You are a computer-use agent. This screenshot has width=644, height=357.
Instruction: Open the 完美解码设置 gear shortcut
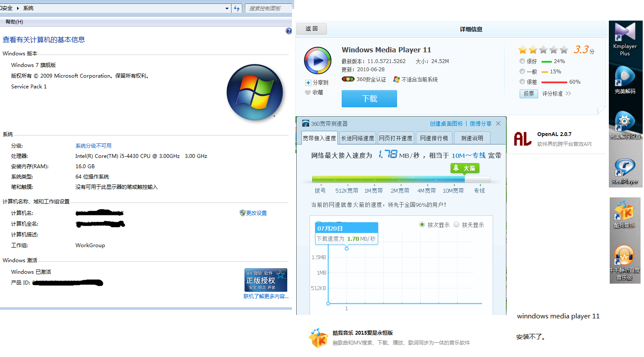pos(625,125)
